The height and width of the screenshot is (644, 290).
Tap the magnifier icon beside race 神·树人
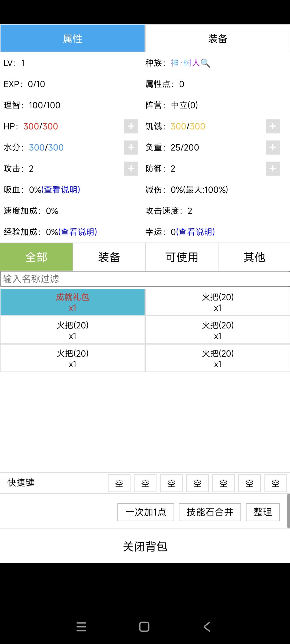coord(205,63)
